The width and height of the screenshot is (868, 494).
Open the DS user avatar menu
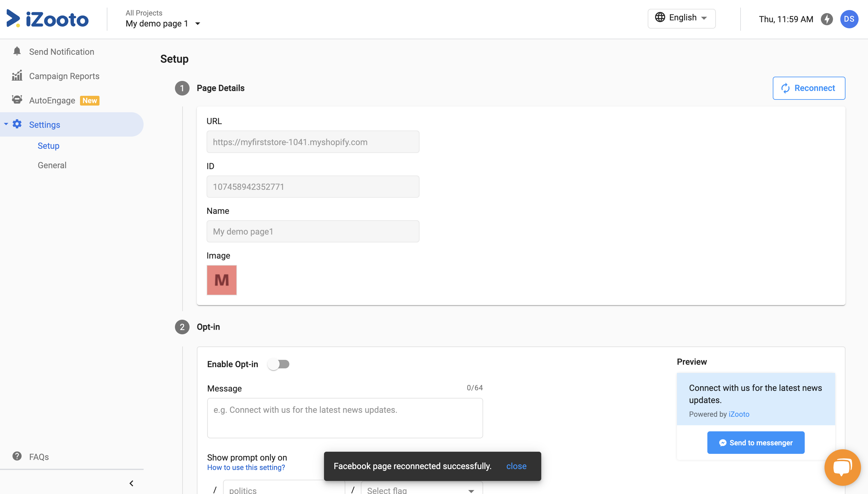pyautogui.click(x=849, y=19)
